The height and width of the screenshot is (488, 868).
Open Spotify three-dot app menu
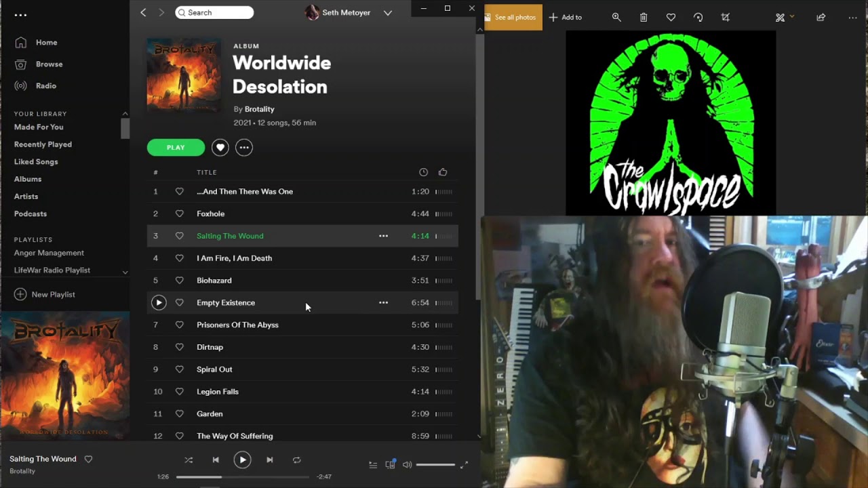click(x=20, y=15)
